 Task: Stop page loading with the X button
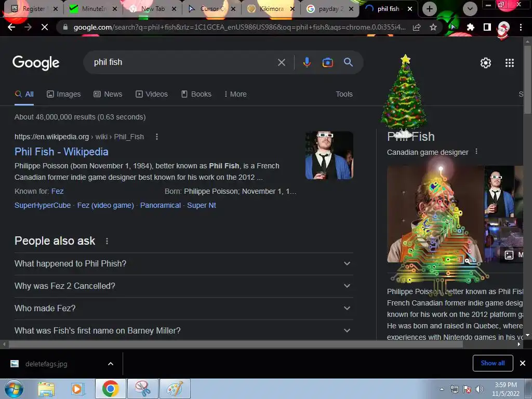[x=45, y=28]
